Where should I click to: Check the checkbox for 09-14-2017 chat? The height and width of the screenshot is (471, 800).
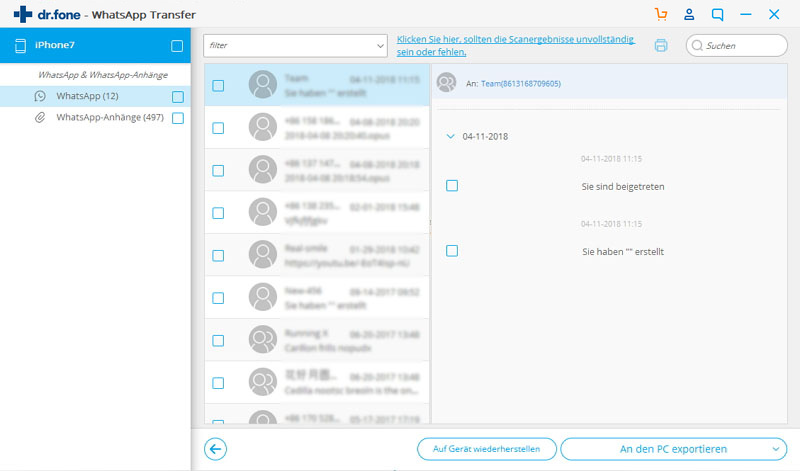218,298
